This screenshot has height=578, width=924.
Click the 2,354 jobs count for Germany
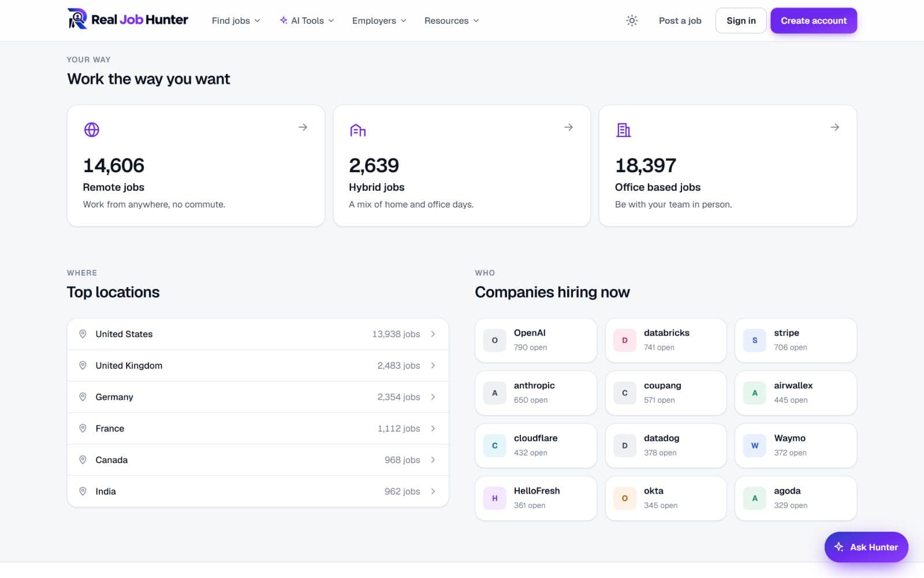tap(398, 397)
